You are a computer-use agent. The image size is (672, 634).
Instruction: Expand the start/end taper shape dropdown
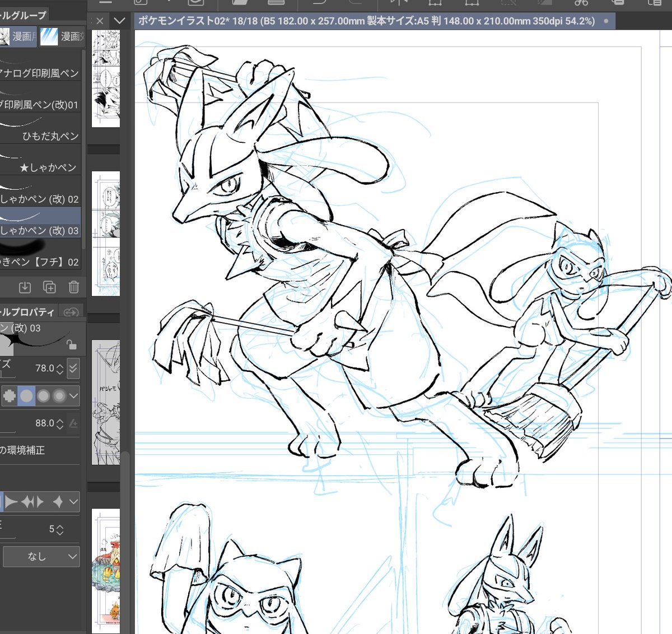tap(73, 502)
